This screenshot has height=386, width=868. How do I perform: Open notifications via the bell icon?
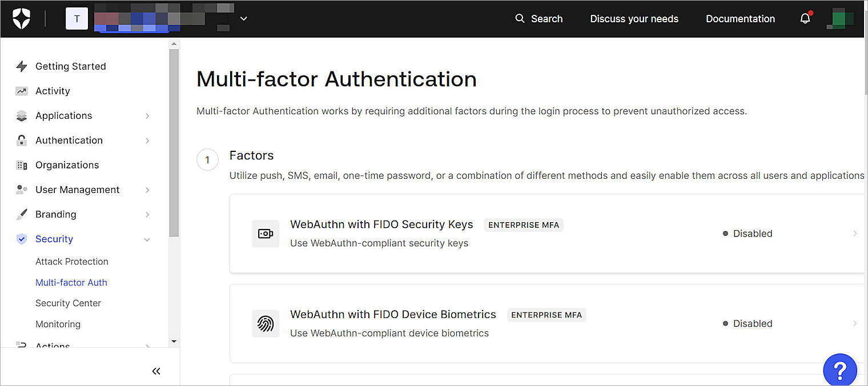tap(805, 18)
